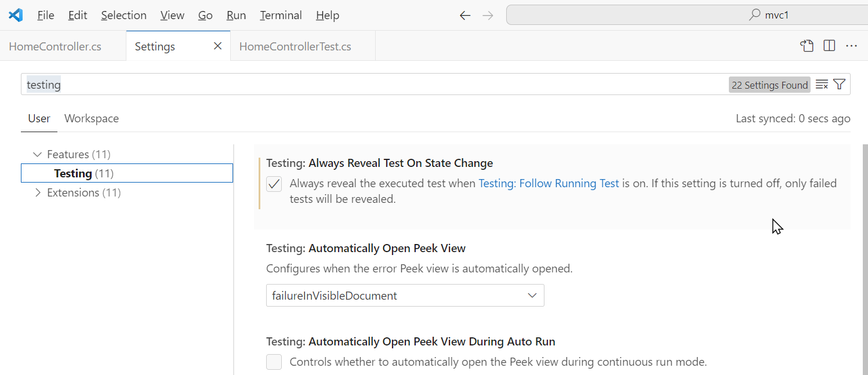Open the View menu

pos(172,16)
